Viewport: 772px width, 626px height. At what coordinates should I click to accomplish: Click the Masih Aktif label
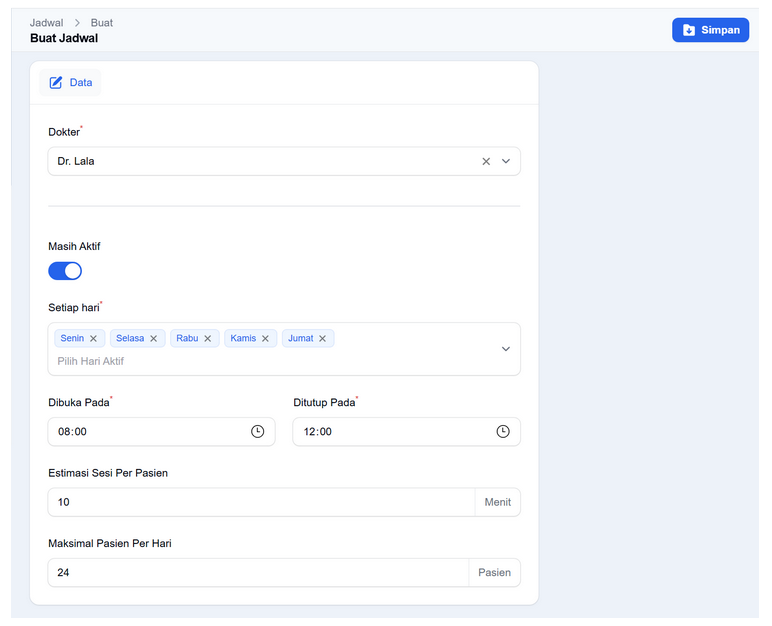(x=74, y=246)
